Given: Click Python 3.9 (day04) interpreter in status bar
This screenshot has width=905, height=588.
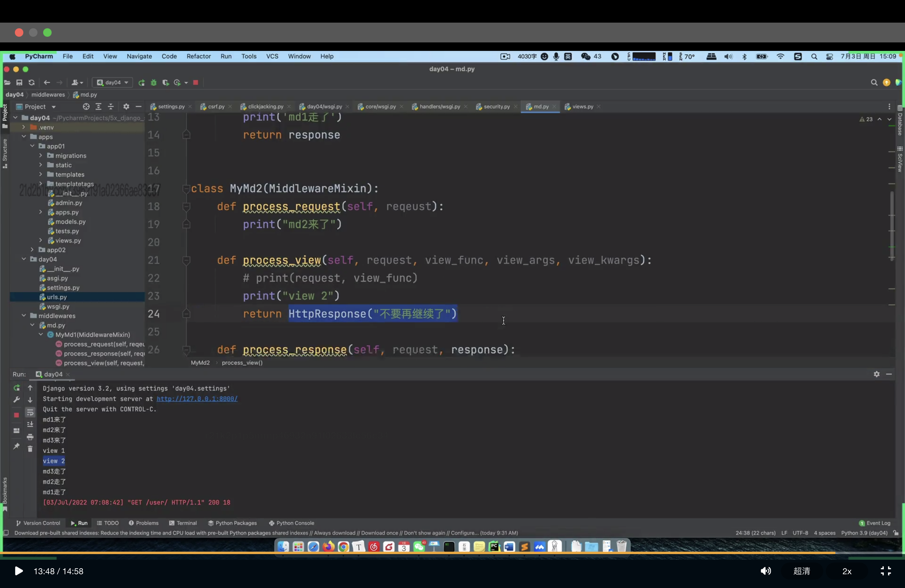Looking at the screenshot, I should pyautogui.click(x=864, y=533).
